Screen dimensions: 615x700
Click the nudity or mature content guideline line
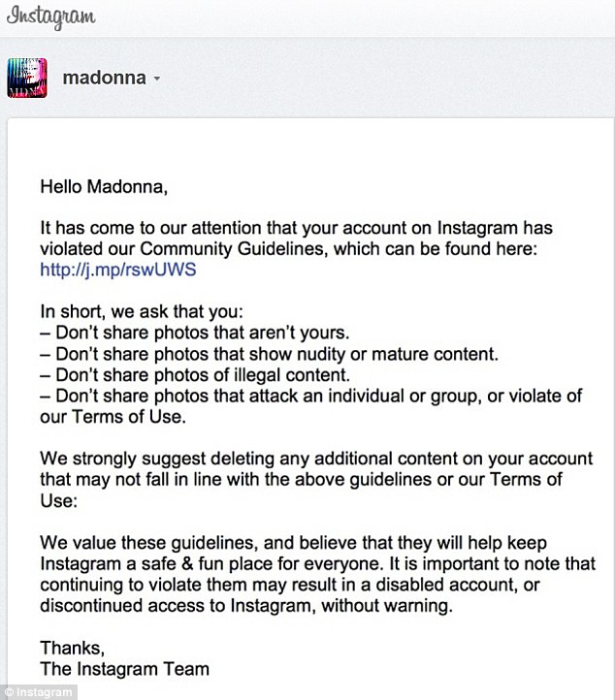click(270, 354)
